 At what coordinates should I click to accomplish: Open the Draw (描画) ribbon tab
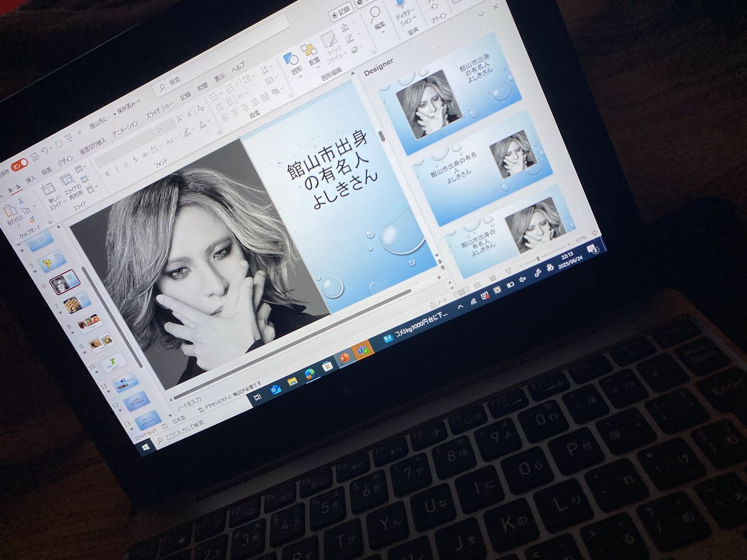coord(47,171)
